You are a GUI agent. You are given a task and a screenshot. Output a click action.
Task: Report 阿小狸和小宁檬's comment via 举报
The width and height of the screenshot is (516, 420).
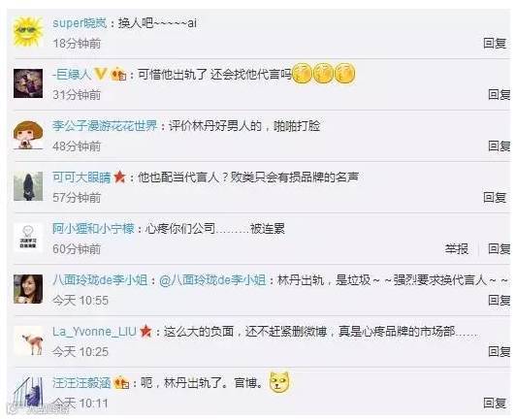(x=457, y=248)
